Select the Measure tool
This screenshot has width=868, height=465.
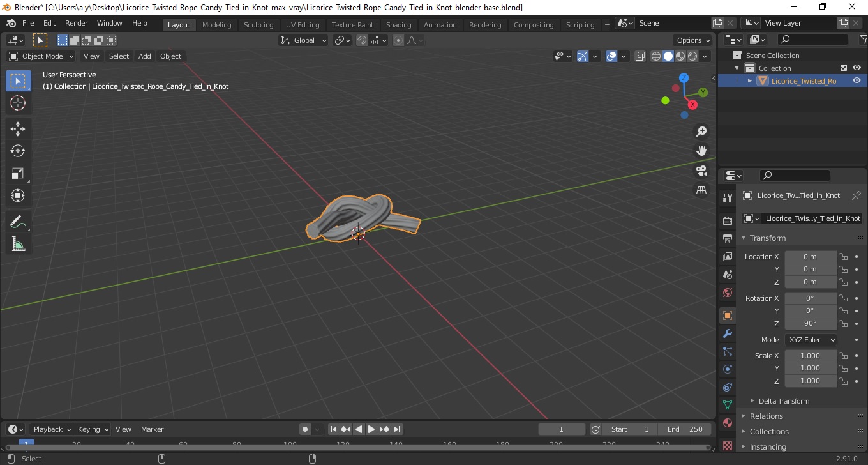coord(18,244)
